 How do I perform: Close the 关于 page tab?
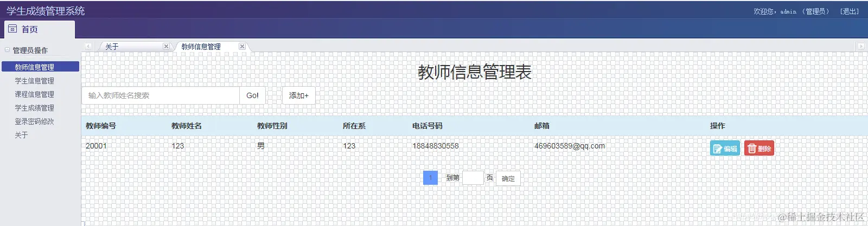tap(166, 47)
